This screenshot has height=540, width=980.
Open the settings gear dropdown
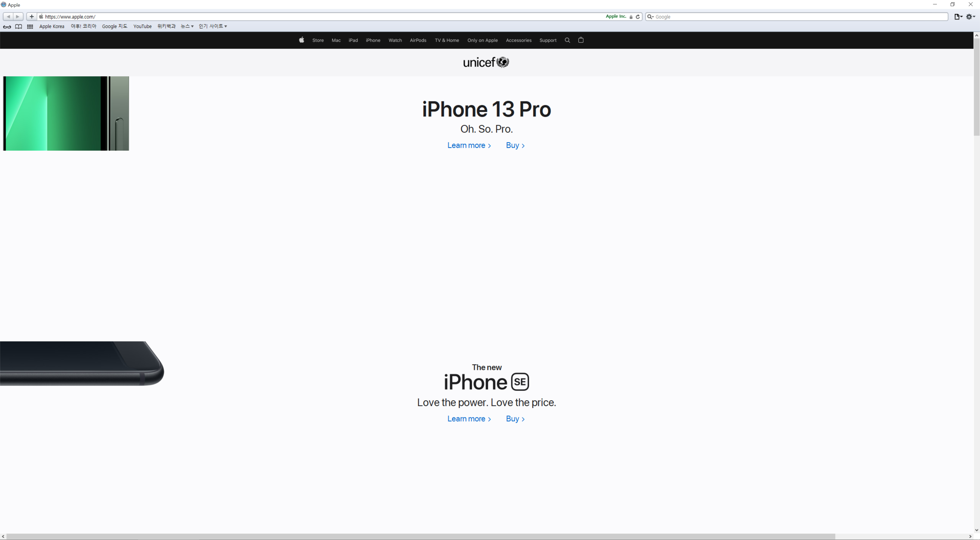970,17
